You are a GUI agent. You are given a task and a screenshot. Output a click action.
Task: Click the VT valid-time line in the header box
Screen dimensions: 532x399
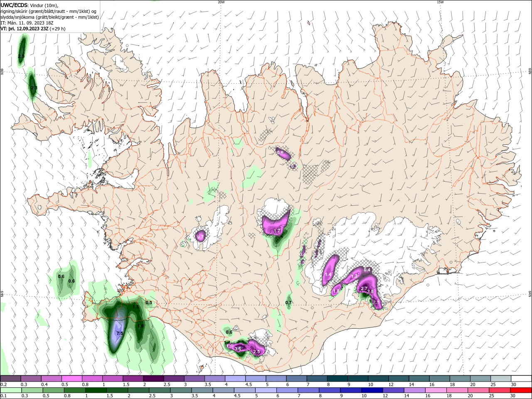[x=33, y=29]
